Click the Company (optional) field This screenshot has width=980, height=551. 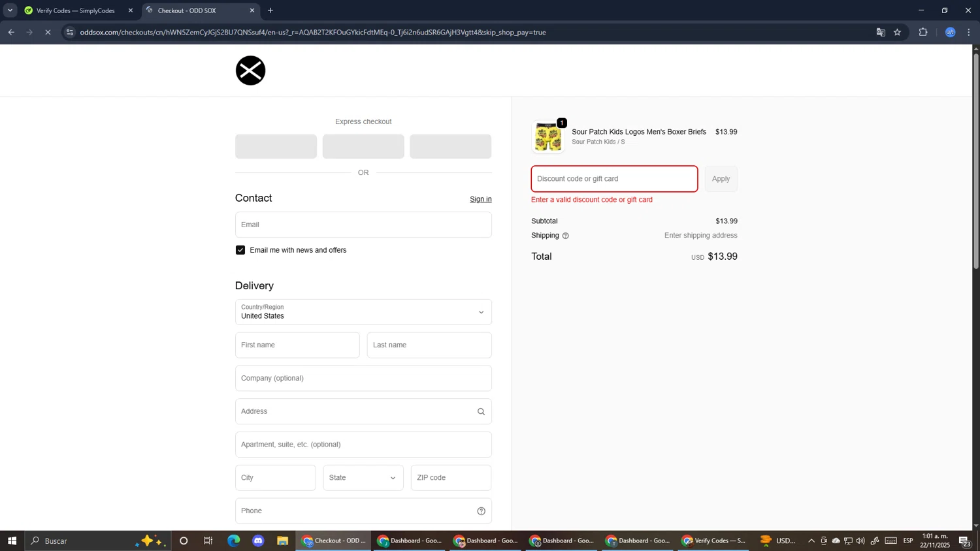[x=363, y=379]
